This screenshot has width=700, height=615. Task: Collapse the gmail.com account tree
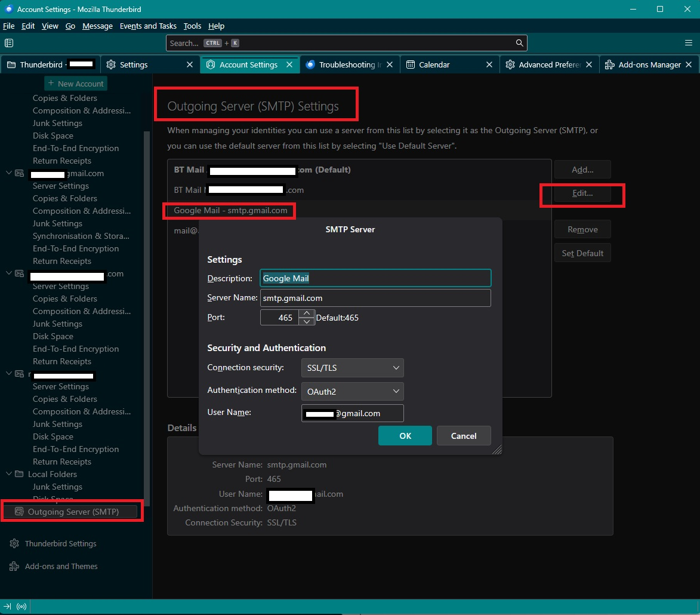coord(8,173)
